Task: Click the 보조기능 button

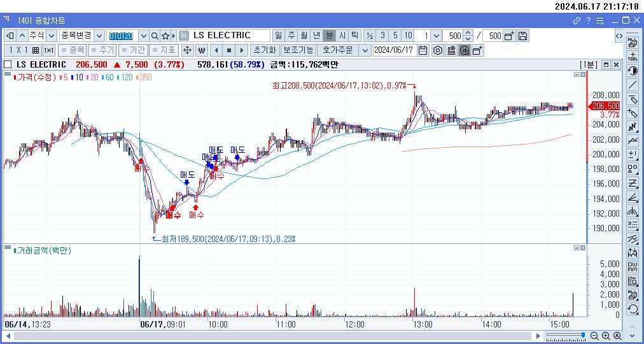Action: coord(298,50)
